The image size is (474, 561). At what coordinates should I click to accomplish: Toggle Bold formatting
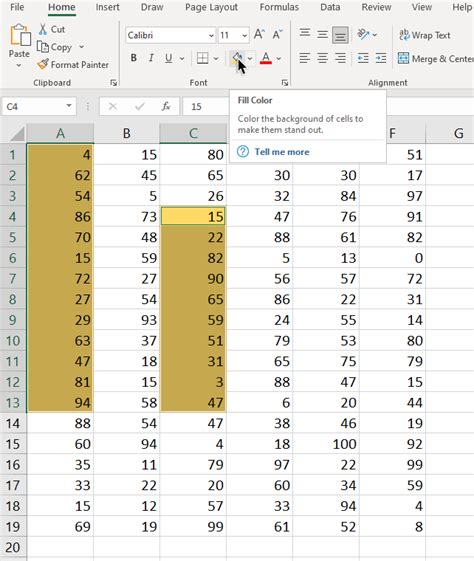pyautogui.click(x=133, y=58)
